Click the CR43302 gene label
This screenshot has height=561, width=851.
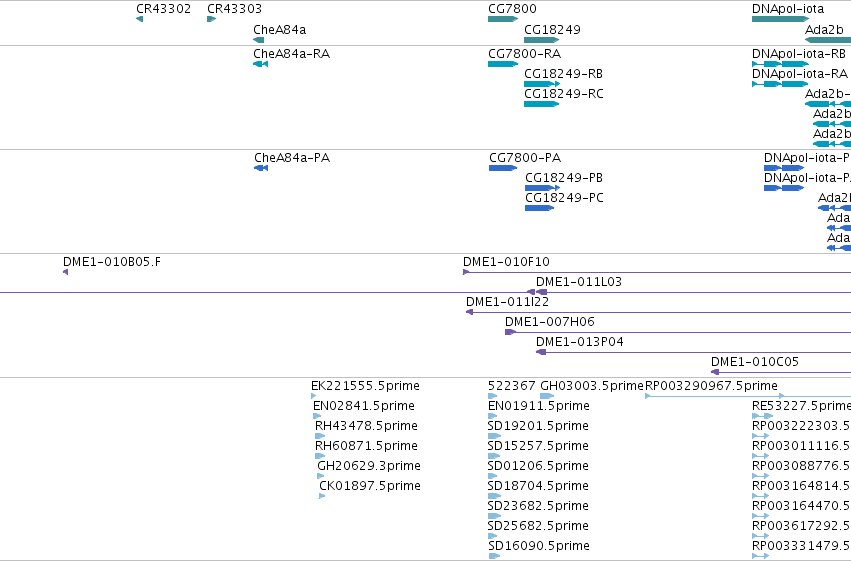(x=163, y=9)
